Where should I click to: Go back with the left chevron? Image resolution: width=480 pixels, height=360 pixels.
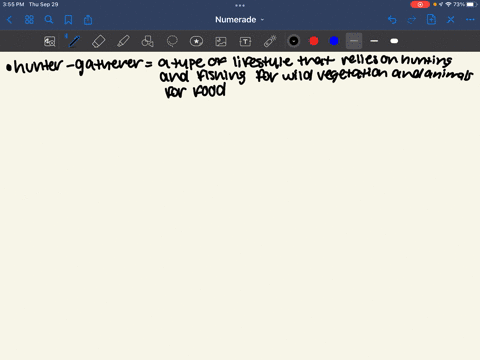pyautogui.click(x=9, y=20)
